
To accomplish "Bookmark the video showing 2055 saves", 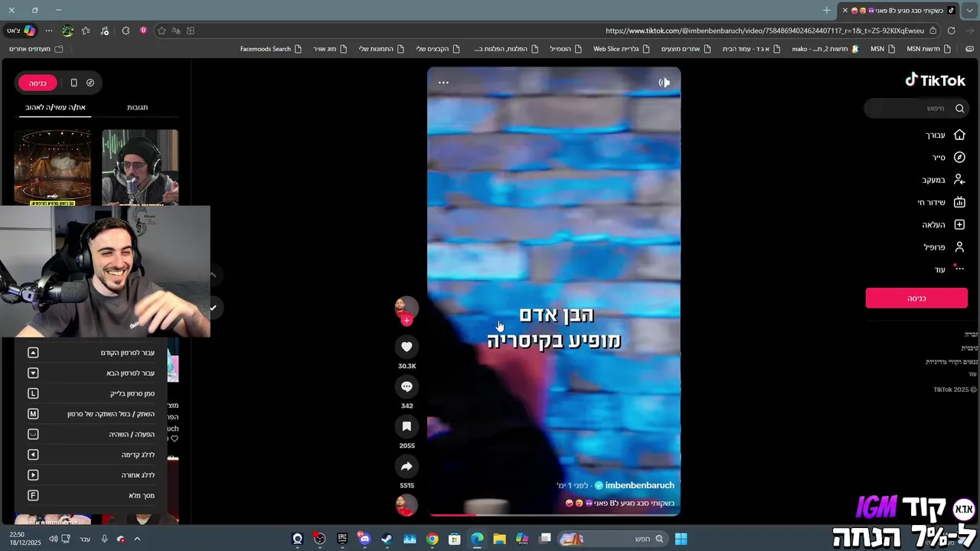I will click(x=407, y=426).
